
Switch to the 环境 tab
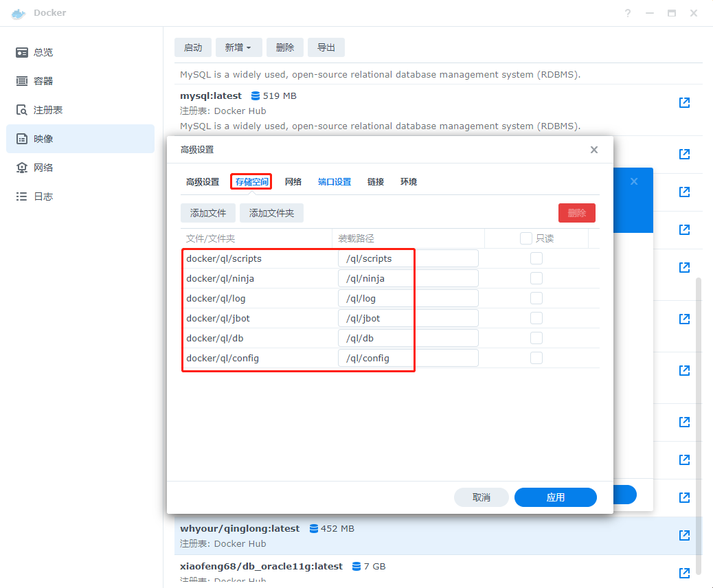click(409, 182)
